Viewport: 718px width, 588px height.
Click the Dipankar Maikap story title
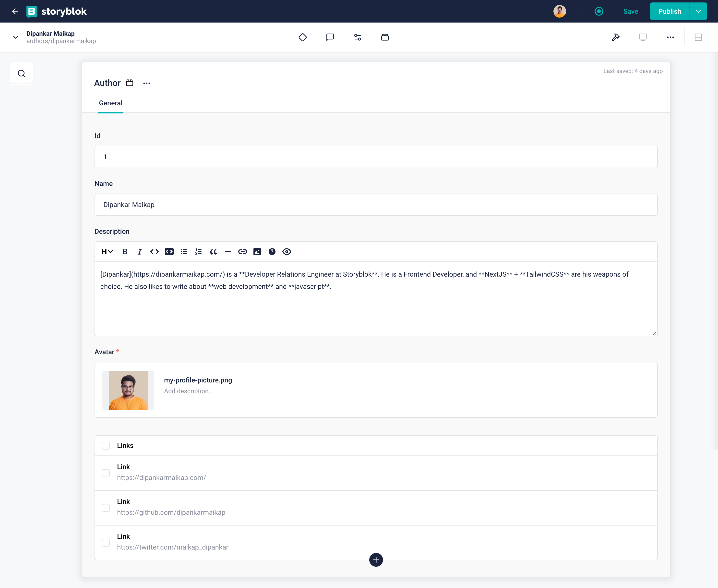[x=50, y=34]
